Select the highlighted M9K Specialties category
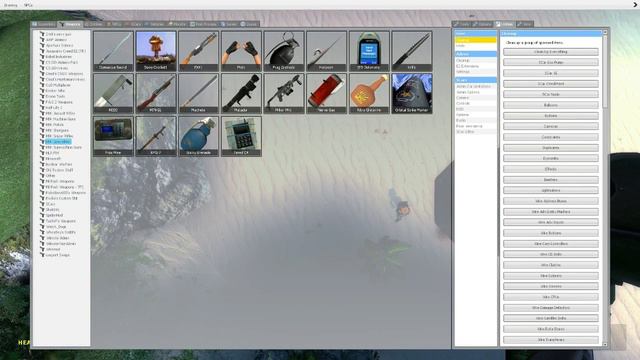 [x=58, y=142]
